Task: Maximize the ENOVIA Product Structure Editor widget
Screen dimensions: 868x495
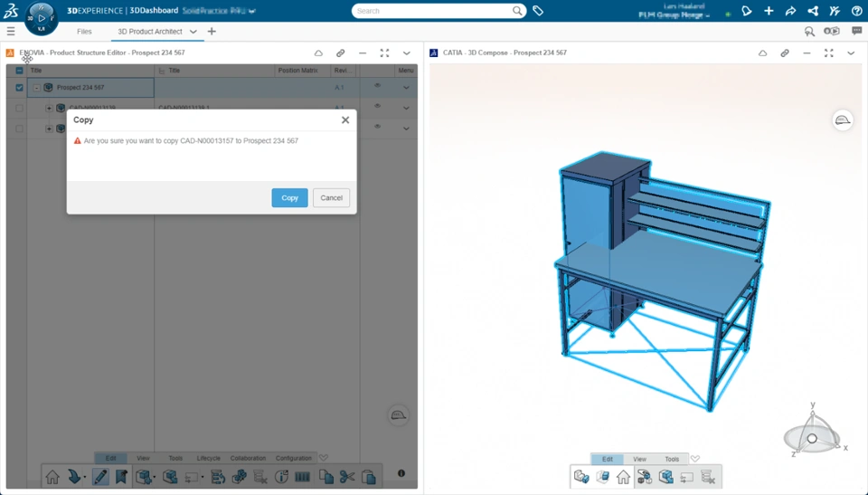Action: (x=385, y=53)
